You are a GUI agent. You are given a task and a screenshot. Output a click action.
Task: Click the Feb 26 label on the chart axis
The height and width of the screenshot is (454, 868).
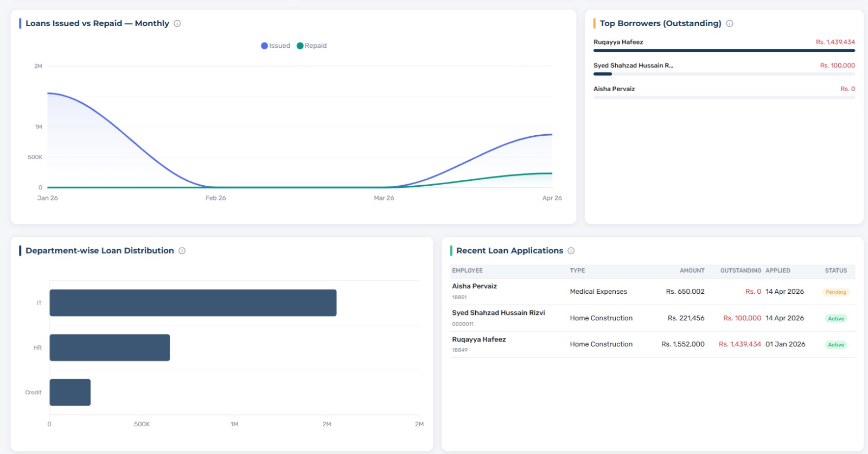click(x=216, y=198)
